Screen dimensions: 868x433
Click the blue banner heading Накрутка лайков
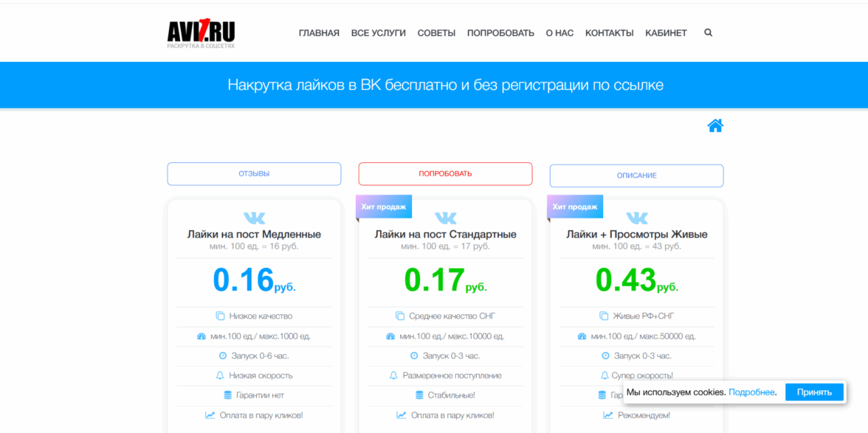point(446,85)
